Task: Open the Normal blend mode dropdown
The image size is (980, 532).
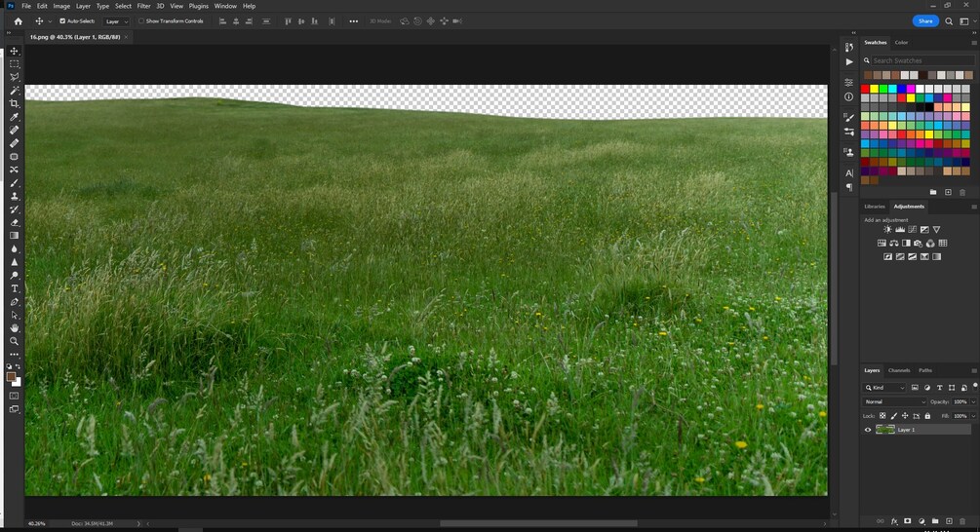Action: (x=894, y=402)
